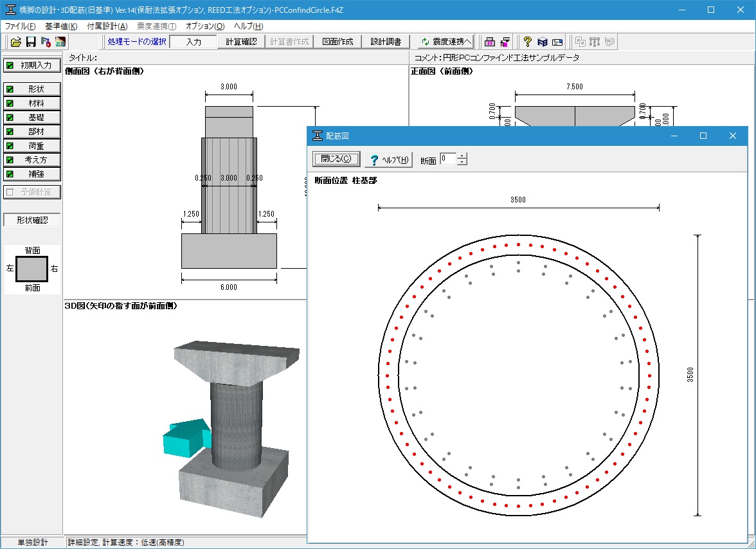Image resolution: width=756 pixels, height=549 pixels.
Task: Open 考え方 input step
Action: pyautogui.click(x=32, y=159)
